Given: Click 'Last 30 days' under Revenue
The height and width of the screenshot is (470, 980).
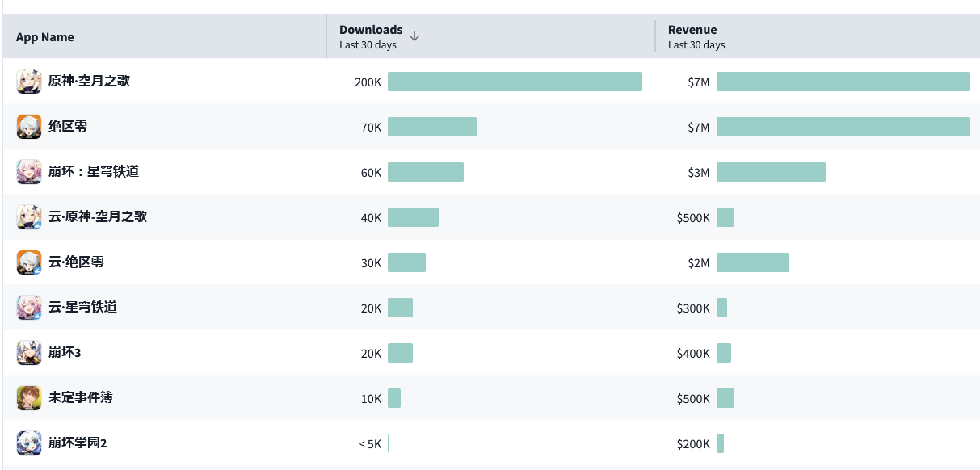Looking at the screenshot, I should (696, 45).
